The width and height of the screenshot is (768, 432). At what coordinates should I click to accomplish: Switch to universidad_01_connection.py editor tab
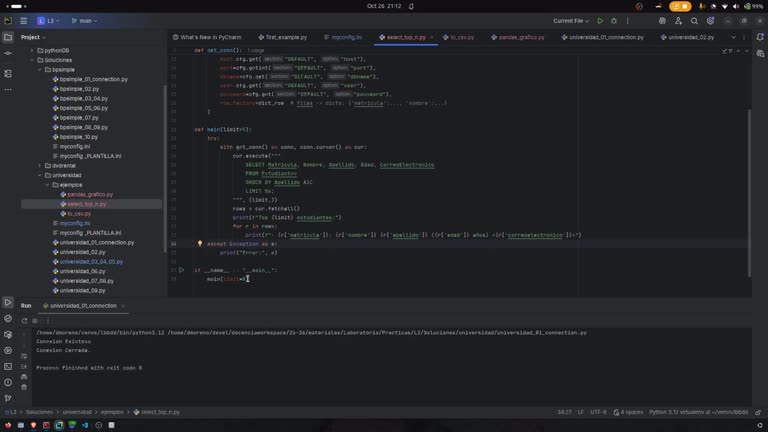point(602,37)
